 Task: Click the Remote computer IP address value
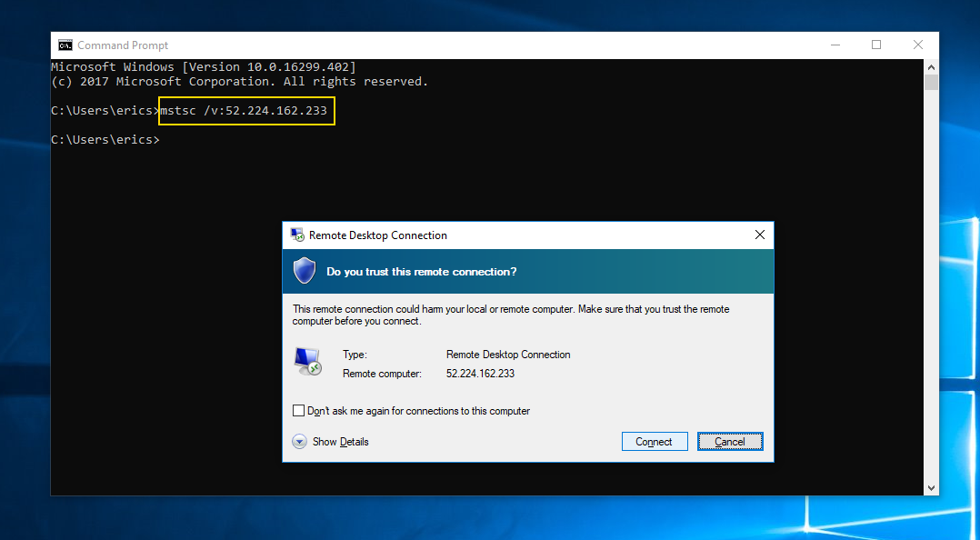click(x=480, y=374)
